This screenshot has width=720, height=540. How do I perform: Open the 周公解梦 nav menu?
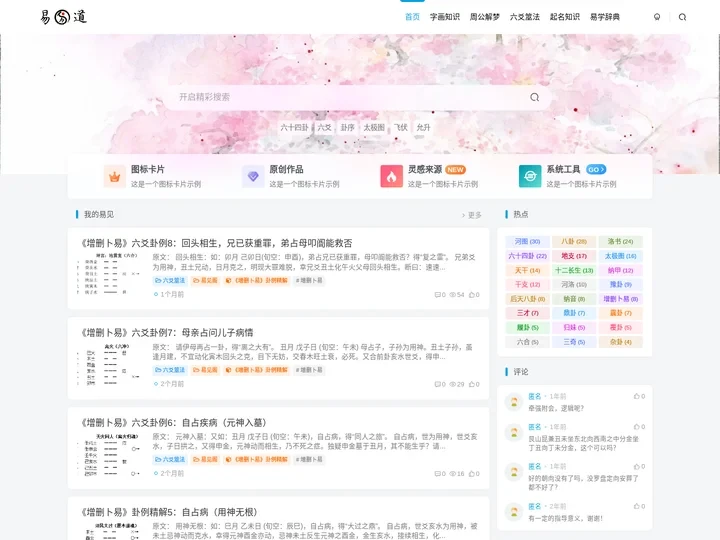click(484, 17)
